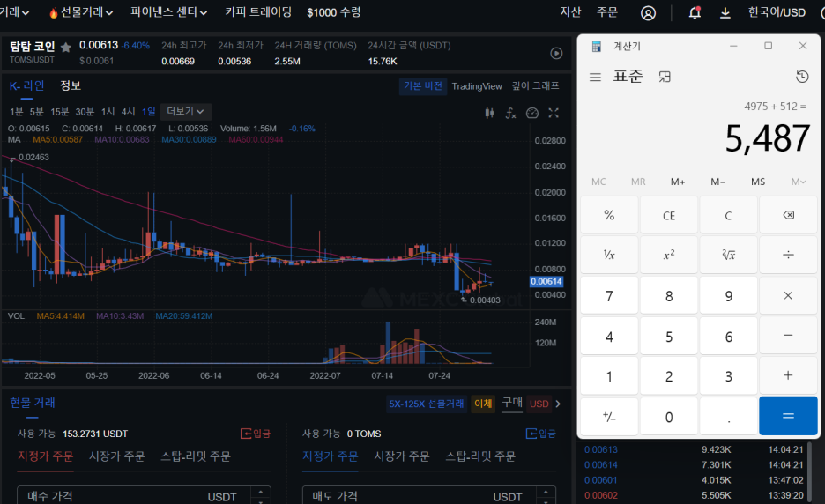Viewport: 825px width, 504px height.
Task: Open the 한국어/USD language selector
Action: (777, 12)
